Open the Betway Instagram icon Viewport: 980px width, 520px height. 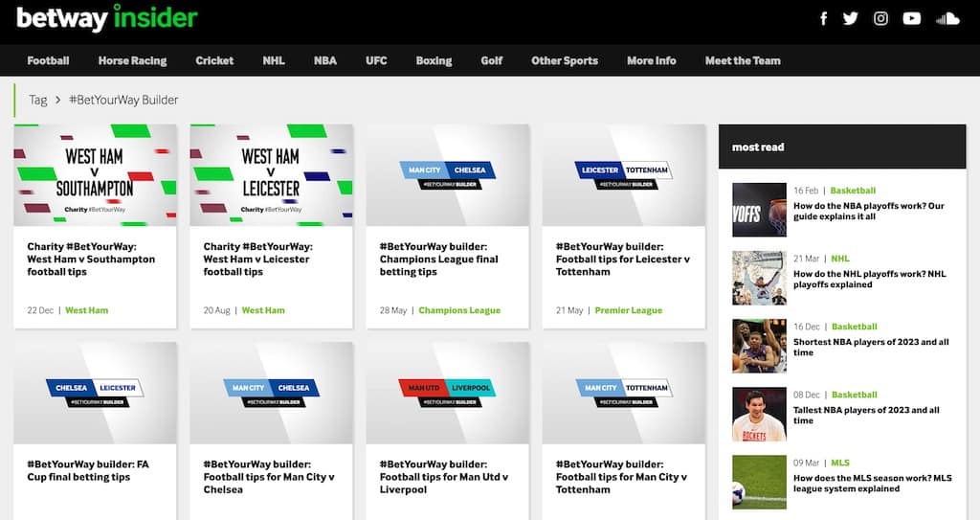tap(880, 18)
